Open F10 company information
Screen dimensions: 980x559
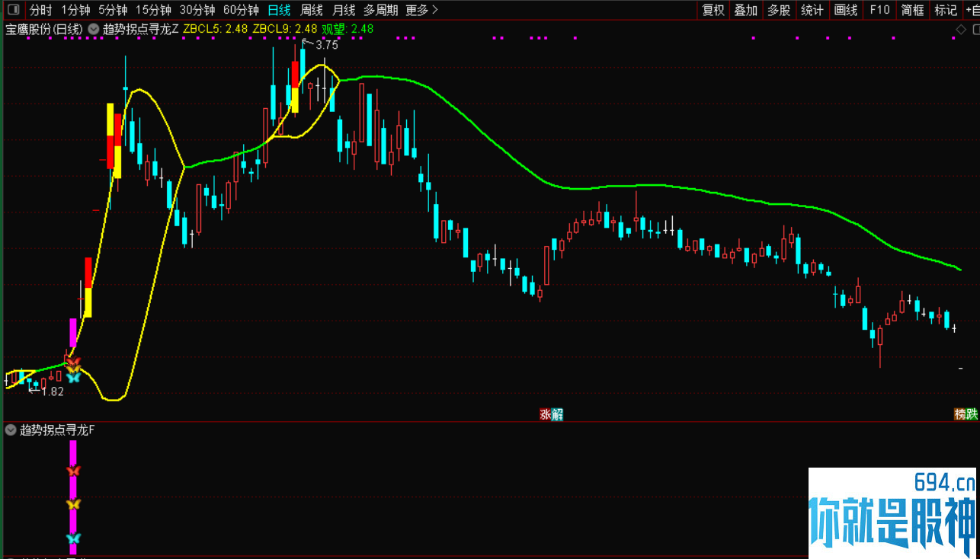879,10
